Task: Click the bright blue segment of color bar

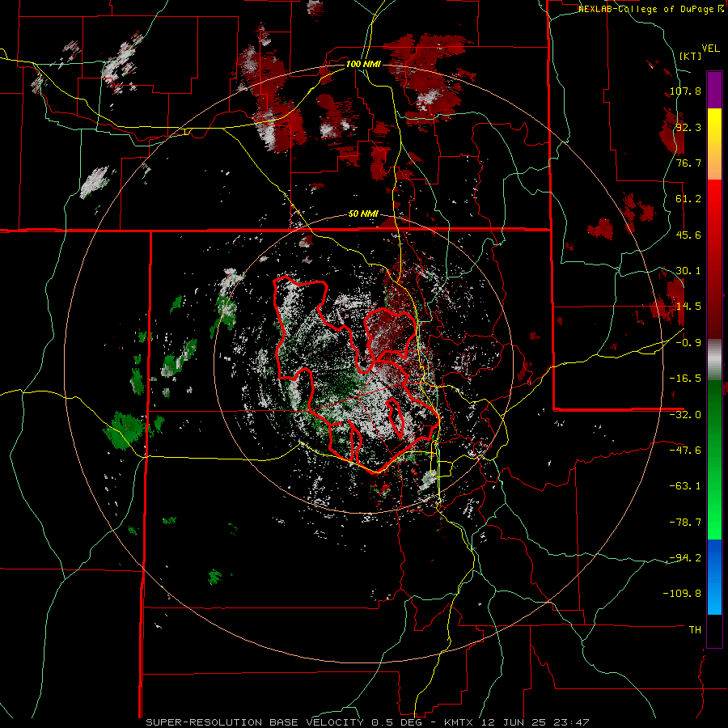Action: click(714, 577)
